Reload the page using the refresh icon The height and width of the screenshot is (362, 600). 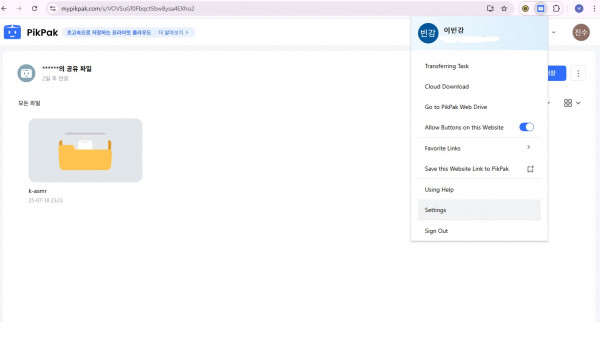pos(34,8)
